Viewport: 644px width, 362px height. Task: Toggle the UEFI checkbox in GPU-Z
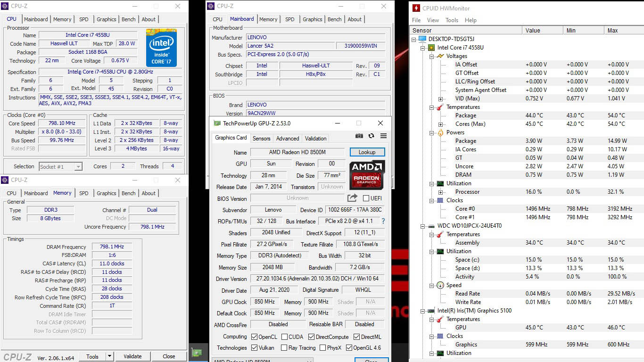(x=366, y=198)
